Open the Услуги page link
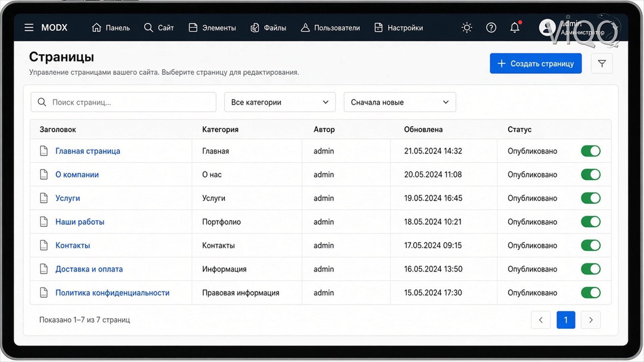 pyautogui.click(x=68, y=198)
